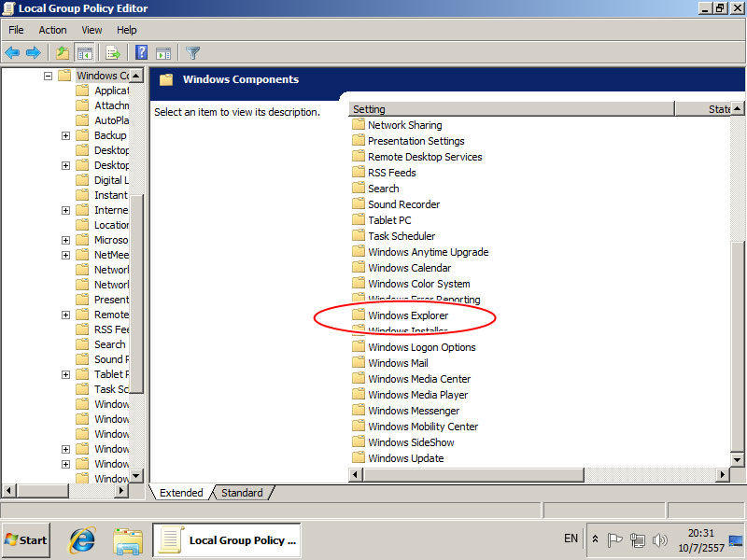
Task: Click the Filter funnel toolbar icon
Action: [x=193, y=53]
